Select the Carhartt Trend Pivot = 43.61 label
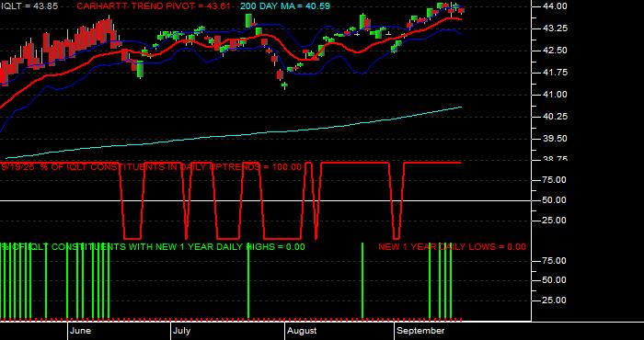The image size is (644, 340). [x=154, y=6]
